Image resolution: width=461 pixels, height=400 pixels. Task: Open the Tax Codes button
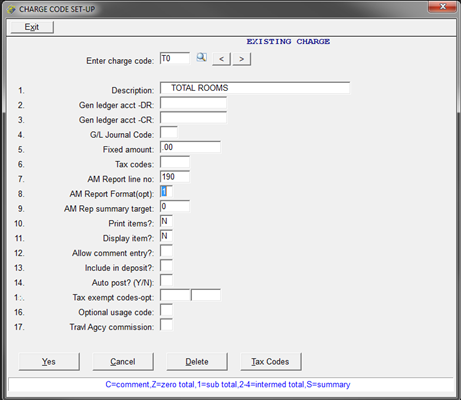click(271, 362)
